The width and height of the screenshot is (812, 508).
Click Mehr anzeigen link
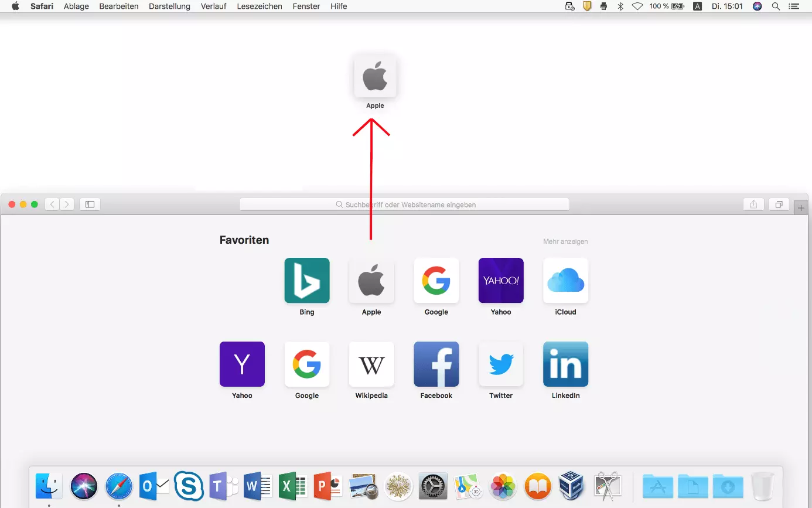pyautogui.click(x=565, y=241)
